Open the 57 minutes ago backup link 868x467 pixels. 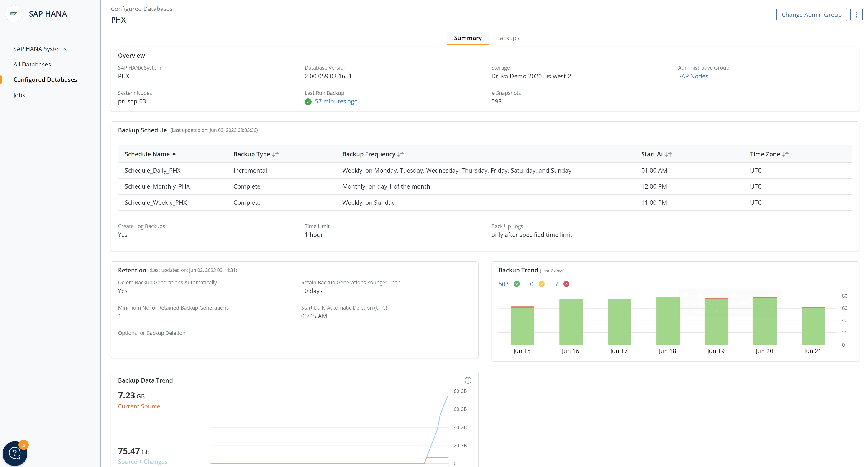[x=336, y=101]
